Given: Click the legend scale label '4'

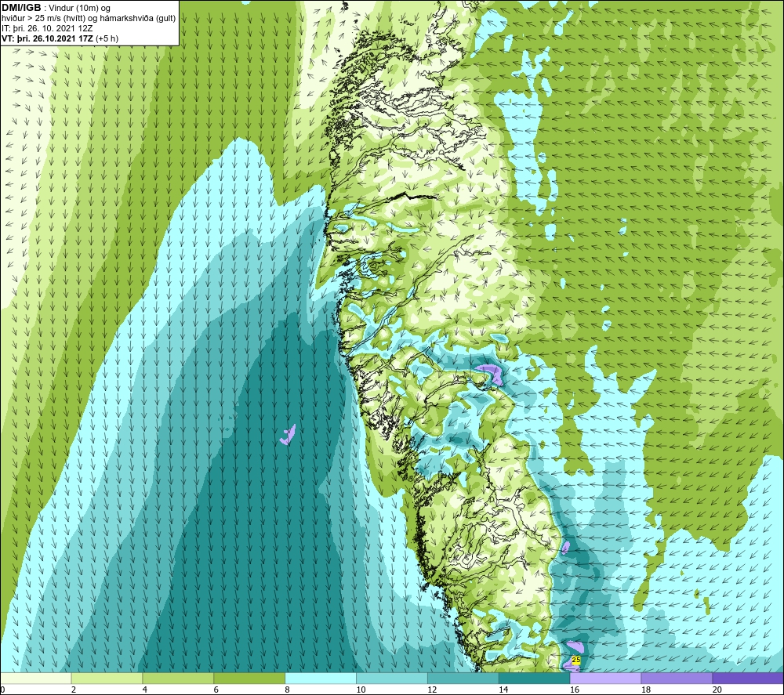Looking at the screenshot, I should pos(145,690).
